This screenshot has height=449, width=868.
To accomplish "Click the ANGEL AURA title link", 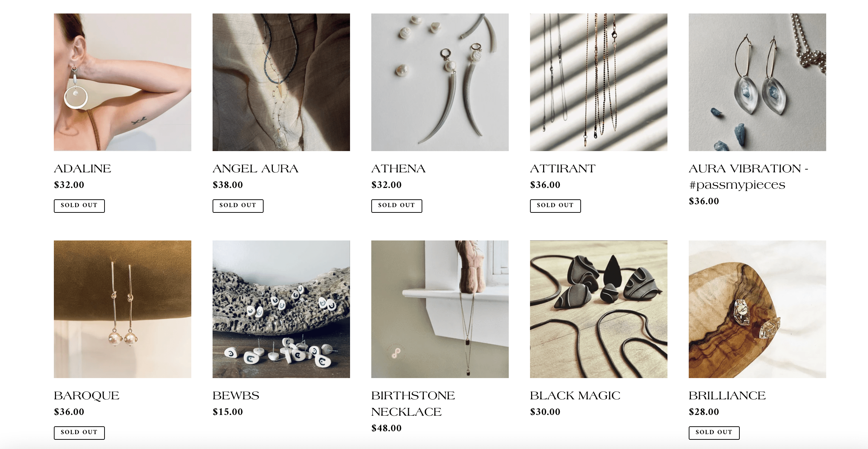I will (255, 168).
